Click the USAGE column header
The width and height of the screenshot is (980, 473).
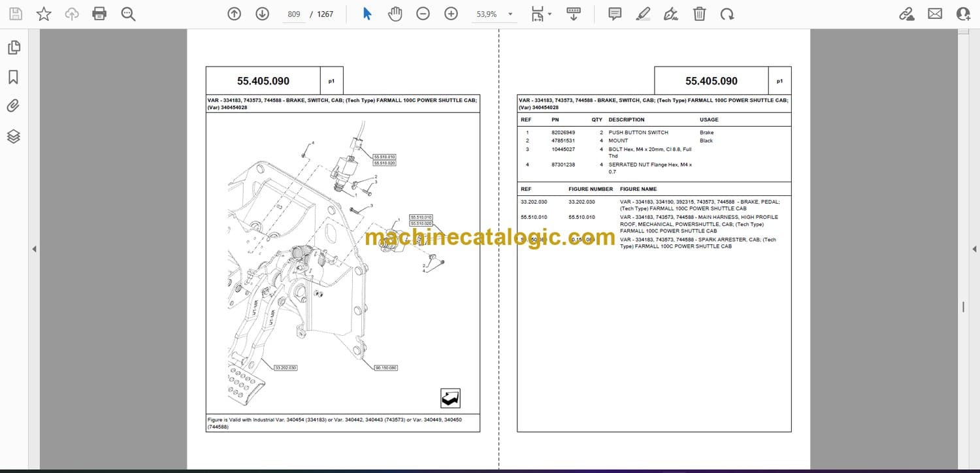click(709, 120)
